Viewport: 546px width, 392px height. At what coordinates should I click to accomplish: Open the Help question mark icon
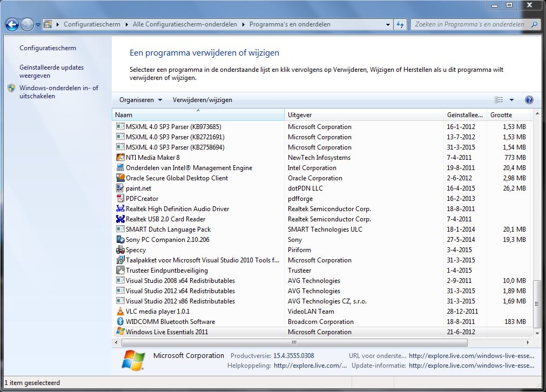tap(529, 100)
